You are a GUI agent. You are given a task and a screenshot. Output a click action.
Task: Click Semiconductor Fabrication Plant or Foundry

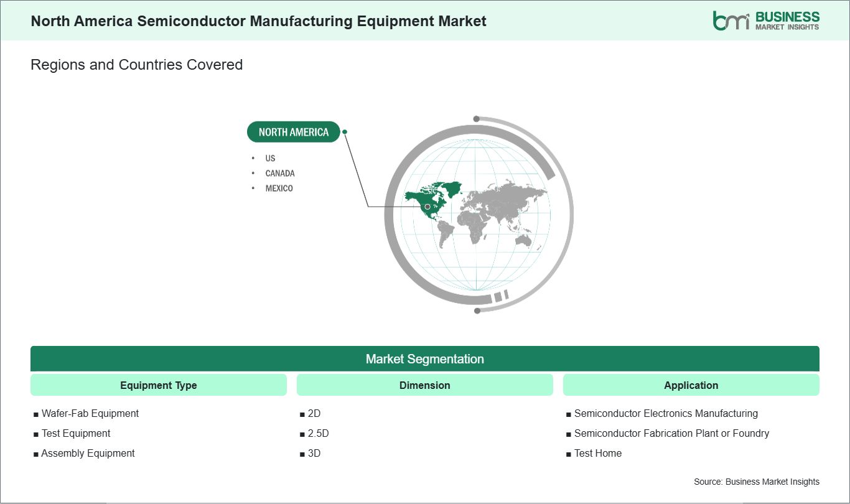tap(671, 433)
